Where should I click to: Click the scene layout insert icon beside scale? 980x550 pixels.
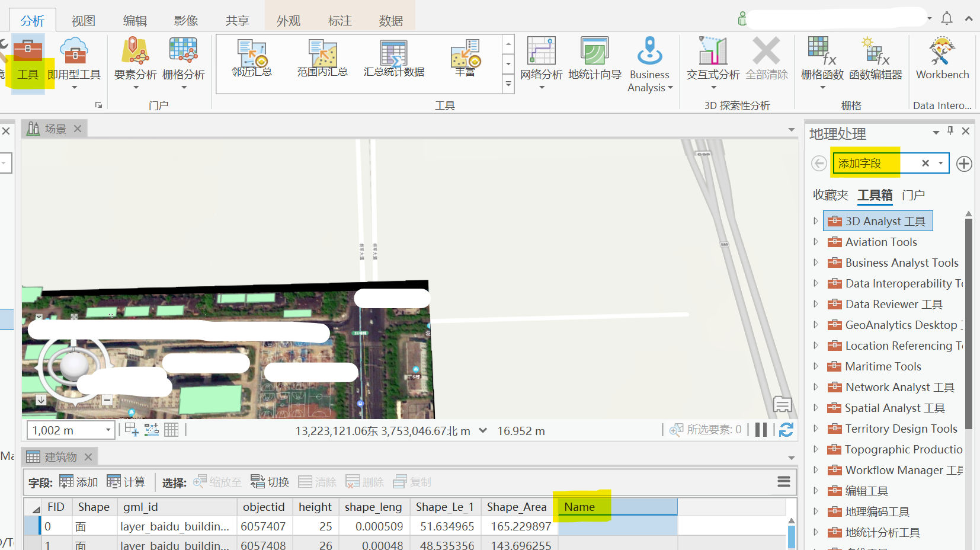[x=132, y=430]
